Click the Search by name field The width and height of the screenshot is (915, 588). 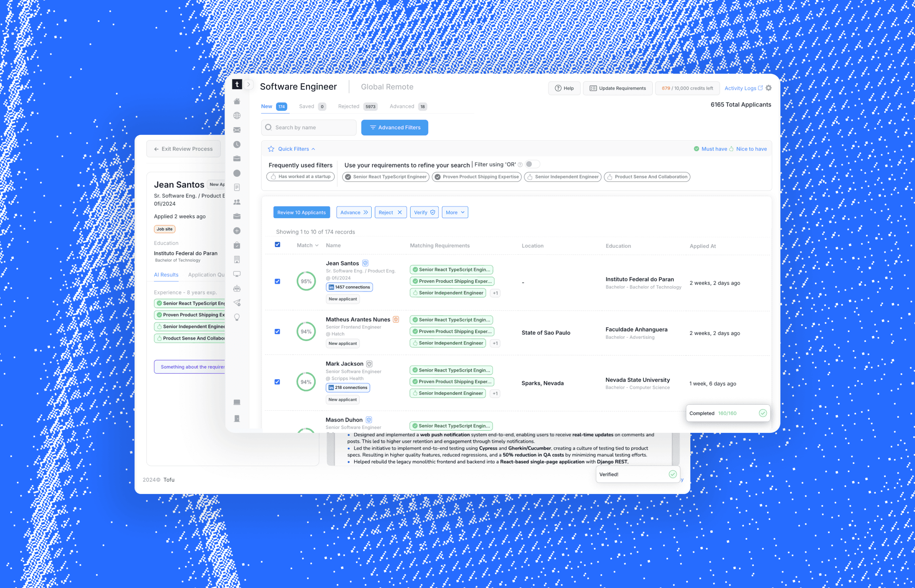(x=309, y=128)
